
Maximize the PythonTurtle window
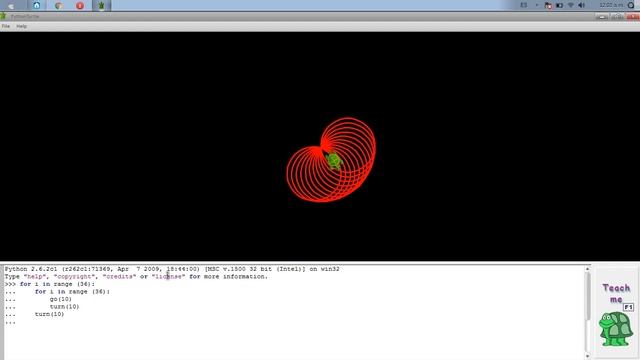(617, 16)
